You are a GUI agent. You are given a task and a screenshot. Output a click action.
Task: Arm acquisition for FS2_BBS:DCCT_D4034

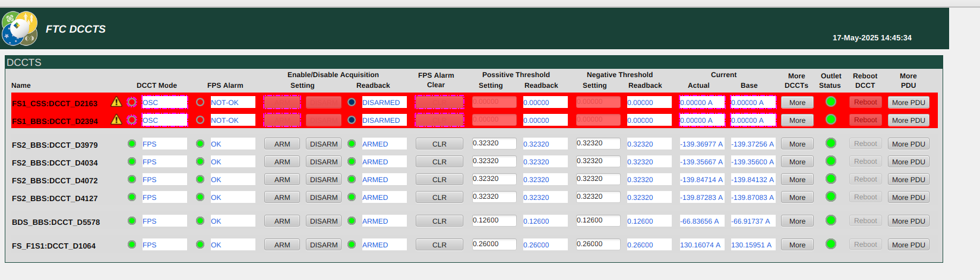[x=282, y=161]
